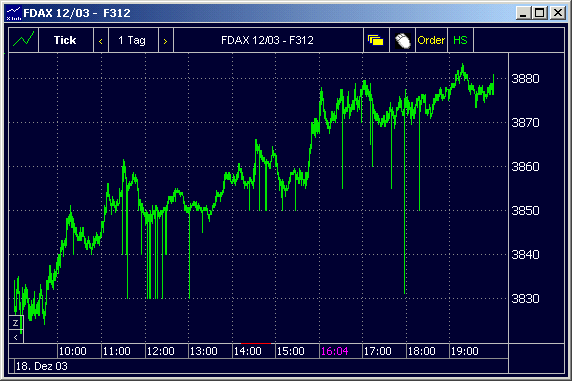The image size is (572, 381).
Task: Click the 3860 price axis value
Action: coord(525,167)
